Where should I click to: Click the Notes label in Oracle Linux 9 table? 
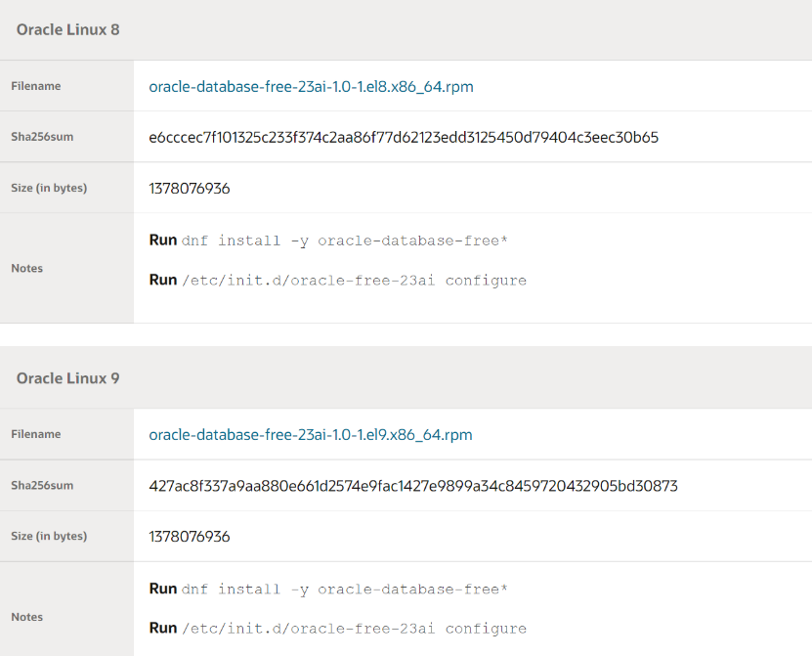27,618
